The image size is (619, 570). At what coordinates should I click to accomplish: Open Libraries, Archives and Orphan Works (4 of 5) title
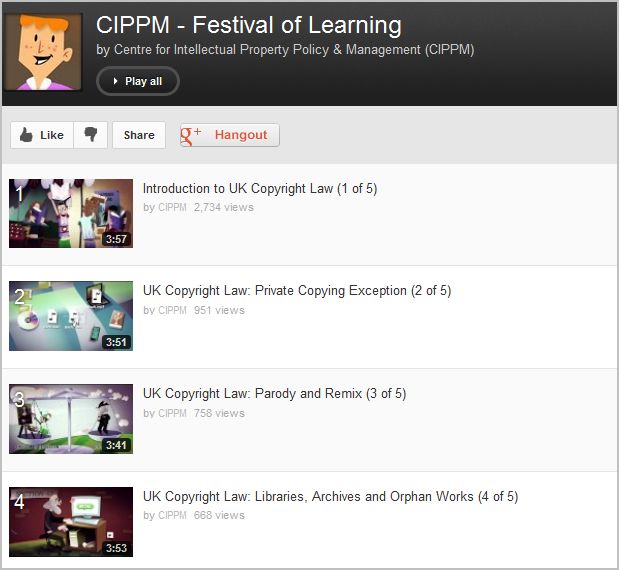330,497
